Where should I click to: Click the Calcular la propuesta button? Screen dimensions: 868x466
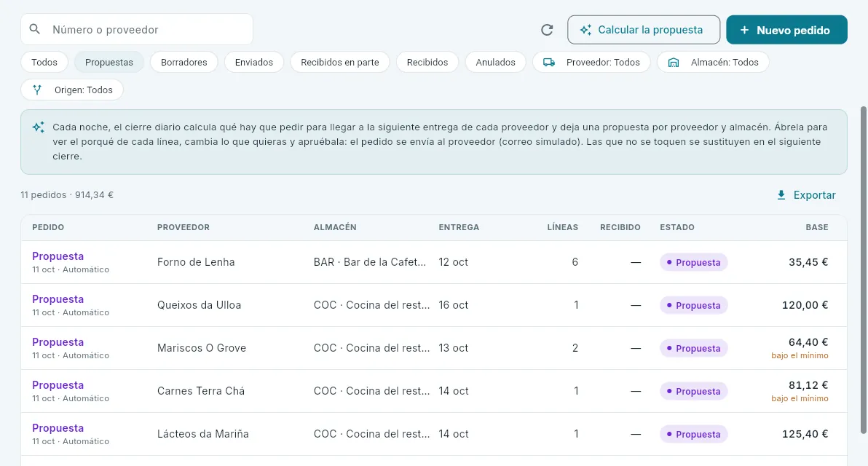[x=644, y=30]
